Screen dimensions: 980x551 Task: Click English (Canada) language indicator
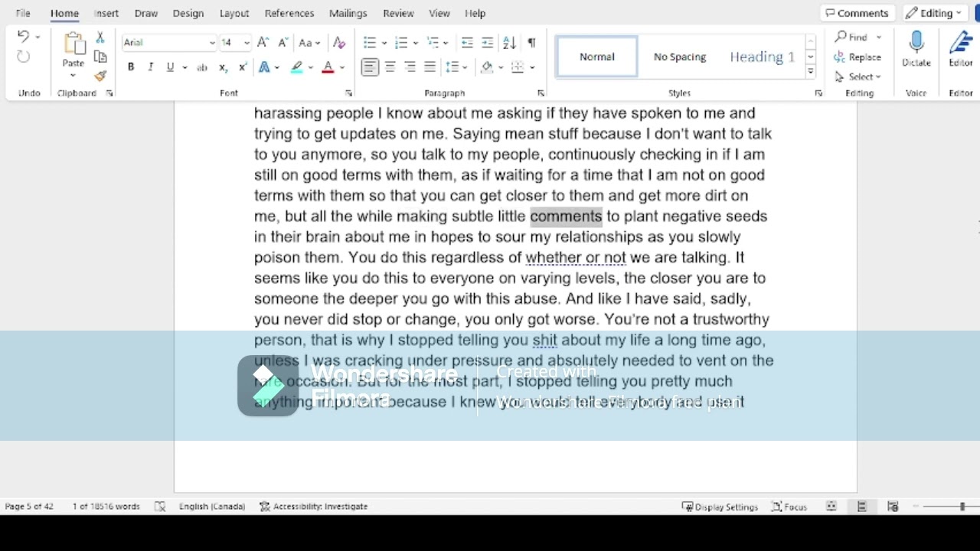pyautogui.click(x=212, y=507)
